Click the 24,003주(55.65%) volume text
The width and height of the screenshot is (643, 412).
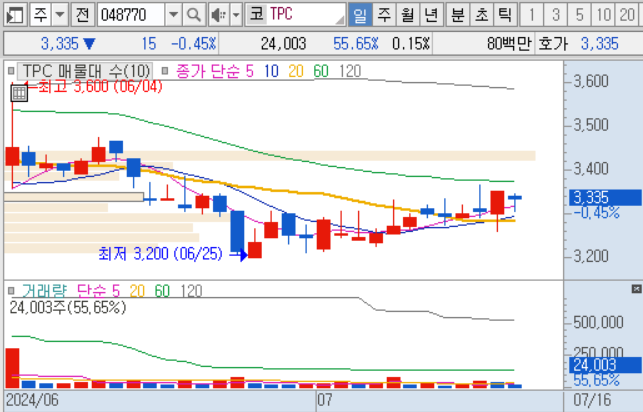[68, 307]
